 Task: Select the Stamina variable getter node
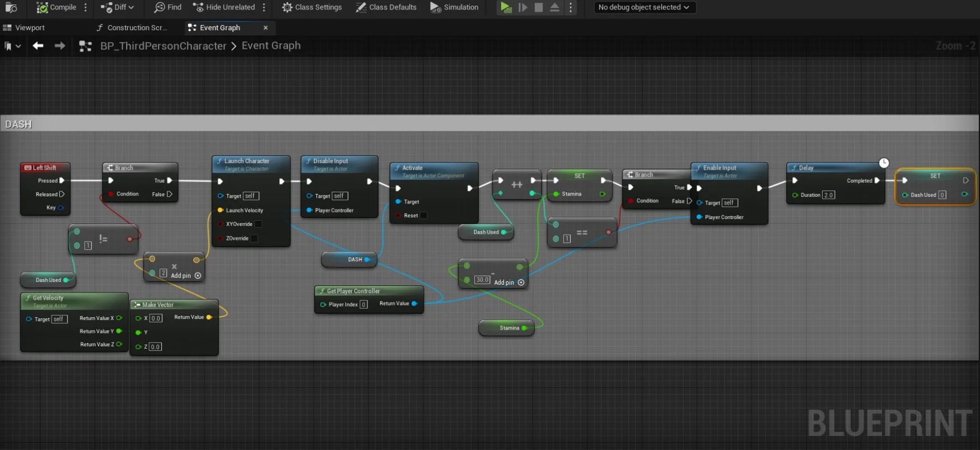click(x=506, y=328)
